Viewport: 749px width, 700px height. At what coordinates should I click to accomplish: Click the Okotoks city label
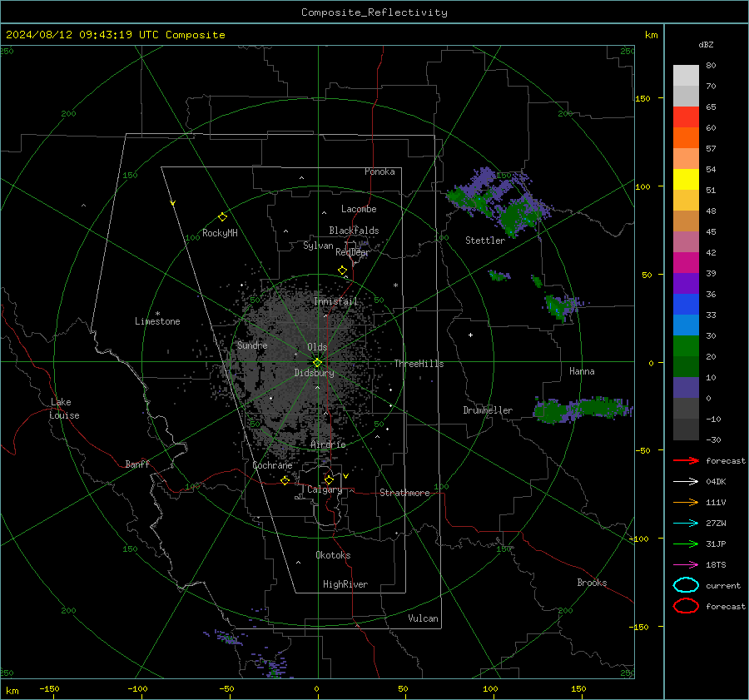(x=333, y=555)
